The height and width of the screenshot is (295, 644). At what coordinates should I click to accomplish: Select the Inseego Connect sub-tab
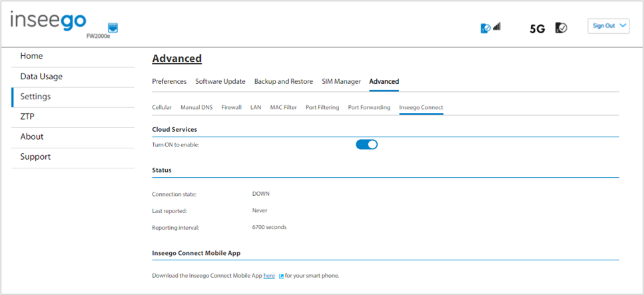pos(421,107)
